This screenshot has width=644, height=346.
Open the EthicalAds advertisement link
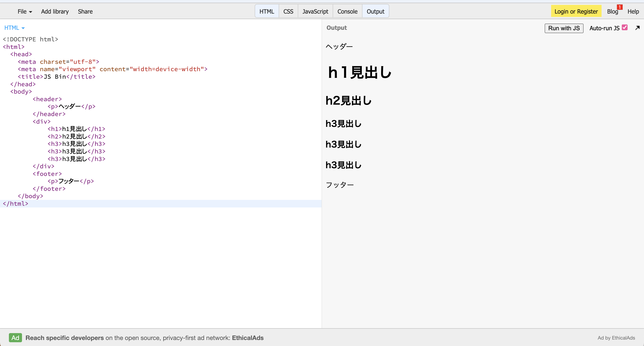[144, 338]
